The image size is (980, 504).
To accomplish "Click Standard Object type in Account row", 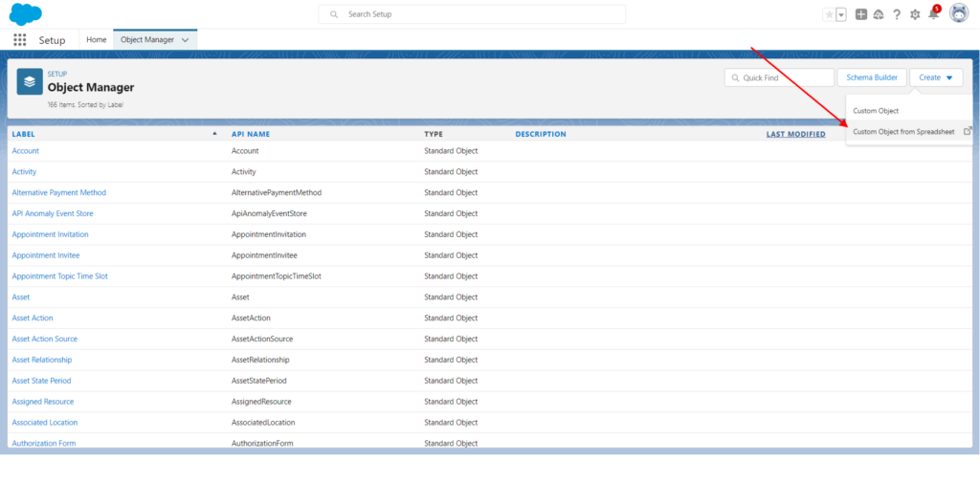I will [x=451, y=150].
